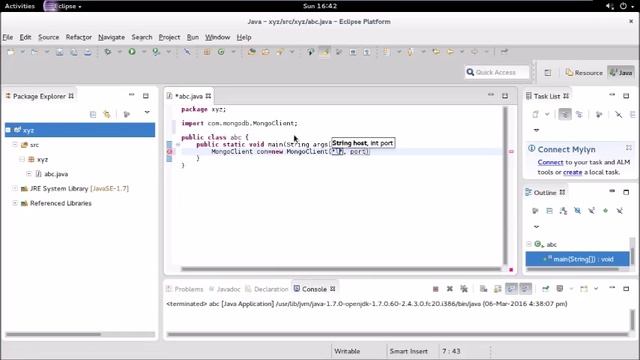The width and height of the screenshot is (640, 360).
Task: Expand Referenced Libraries node
Action: [x=15, y=203]
